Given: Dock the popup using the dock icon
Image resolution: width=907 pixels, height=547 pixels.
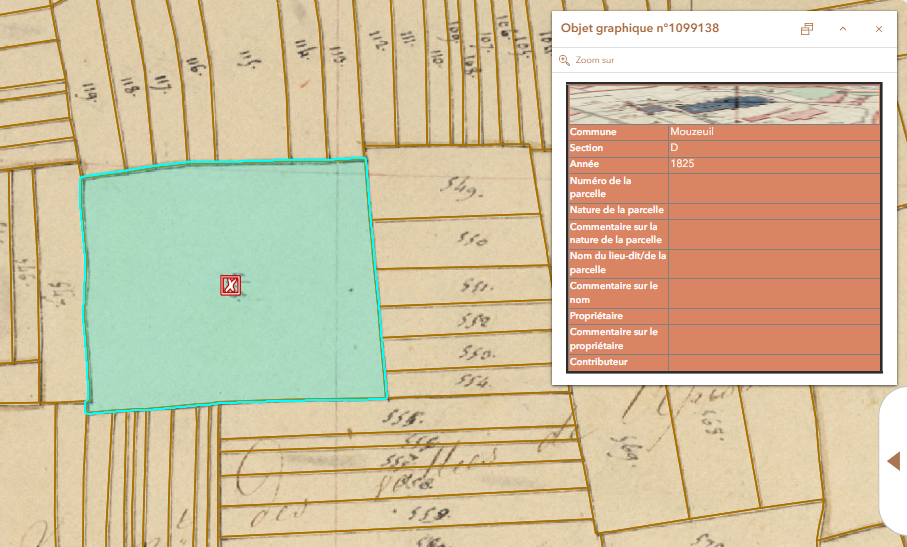Looking at the screenshot, I should 807,29.
